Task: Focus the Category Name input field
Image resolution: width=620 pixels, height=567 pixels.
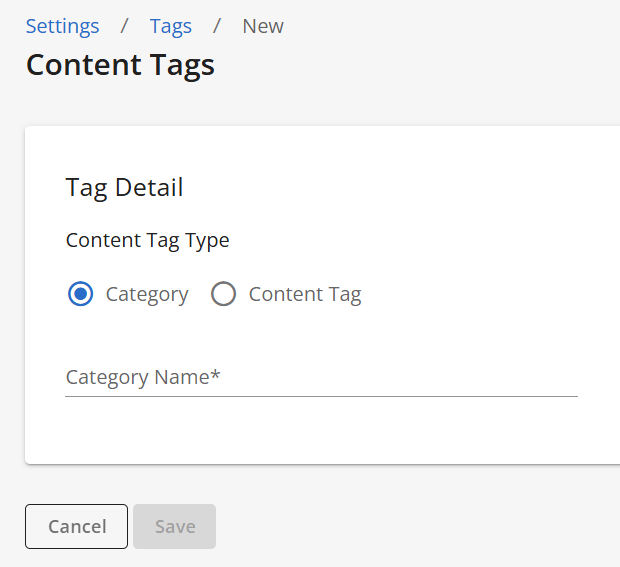Action: [321, 378]
